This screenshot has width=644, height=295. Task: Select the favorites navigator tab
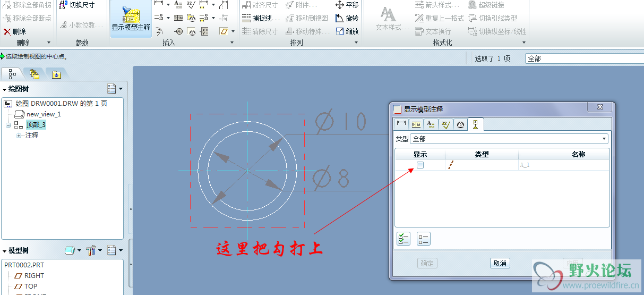[x=56, y=74]
